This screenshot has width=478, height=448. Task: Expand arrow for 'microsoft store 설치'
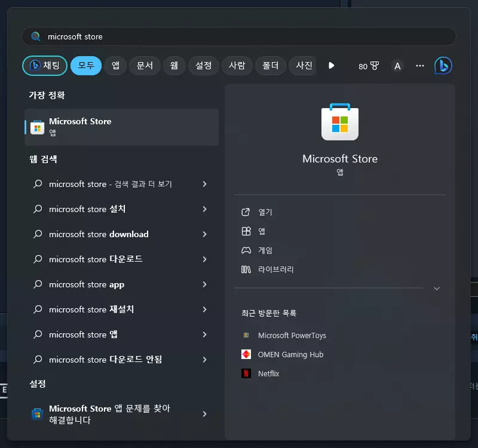coord(204,209)
